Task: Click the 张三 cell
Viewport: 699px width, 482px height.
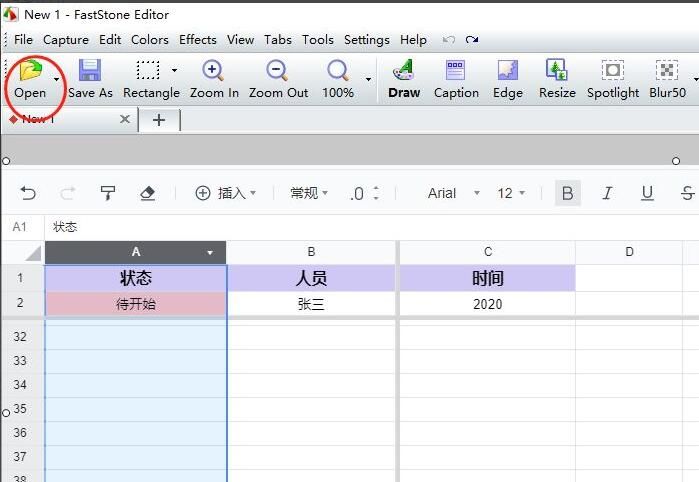Action: (x=311, y=304)
